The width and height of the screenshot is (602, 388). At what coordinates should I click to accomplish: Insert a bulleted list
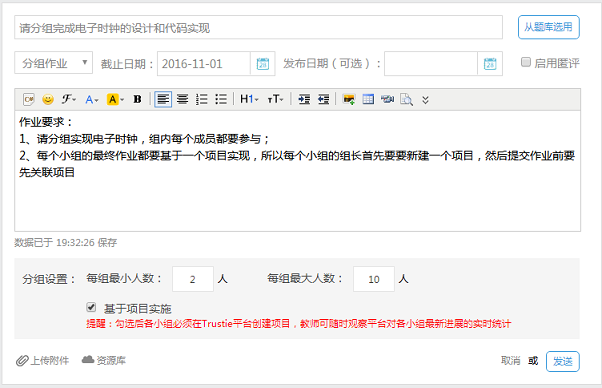tap(221, 99)
